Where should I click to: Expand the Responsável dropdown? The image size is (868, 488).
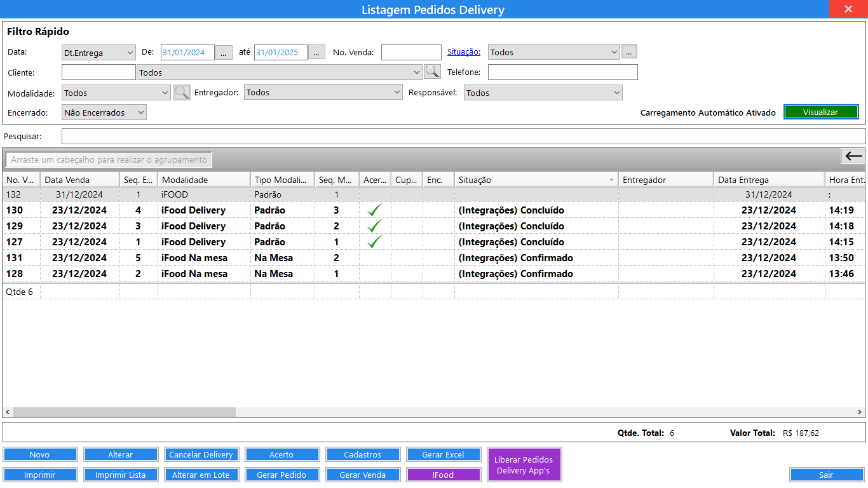(x=543, y=93)
